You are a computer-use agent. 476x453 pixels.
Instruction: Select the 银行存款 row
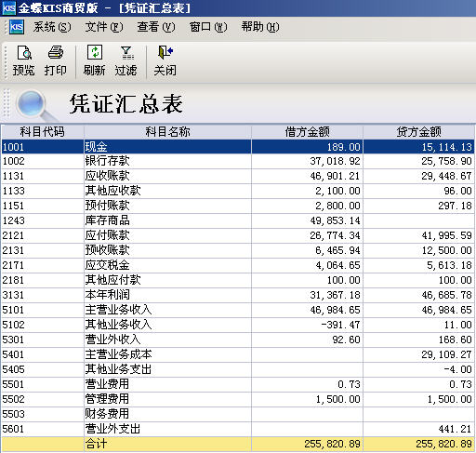pyautogui.click(x=238, y=161)
